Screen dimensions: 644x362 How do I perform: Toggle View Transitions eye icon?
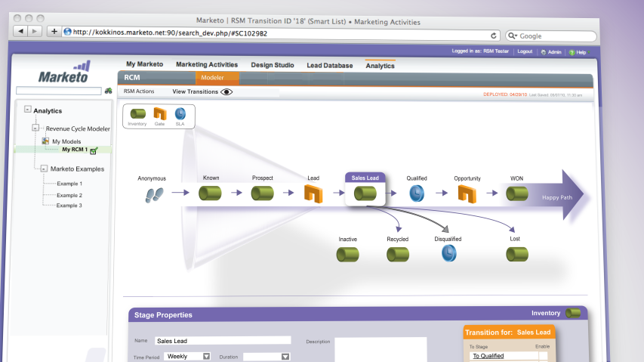[x=226, y=91]
